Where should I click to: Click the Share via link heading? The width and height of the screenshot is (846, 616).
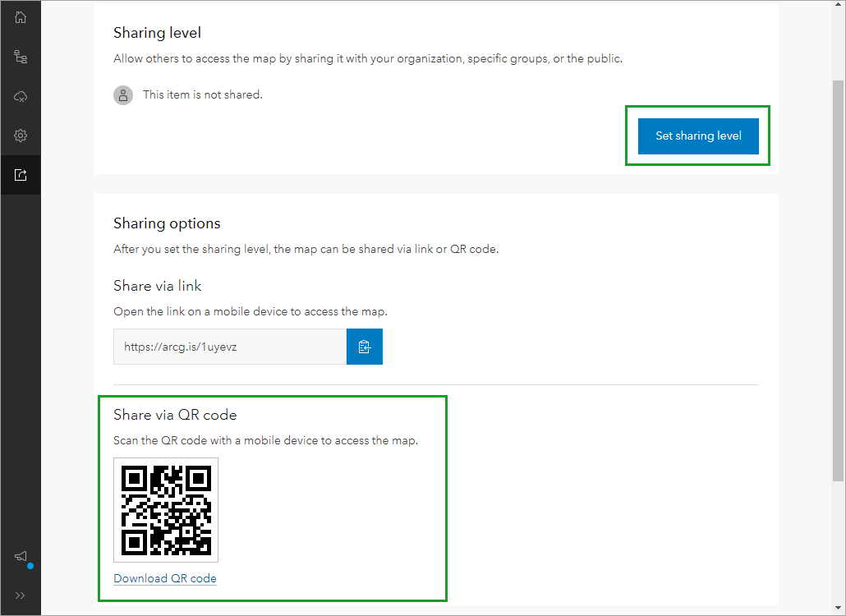pyautogui.click(x=158, y=286)
